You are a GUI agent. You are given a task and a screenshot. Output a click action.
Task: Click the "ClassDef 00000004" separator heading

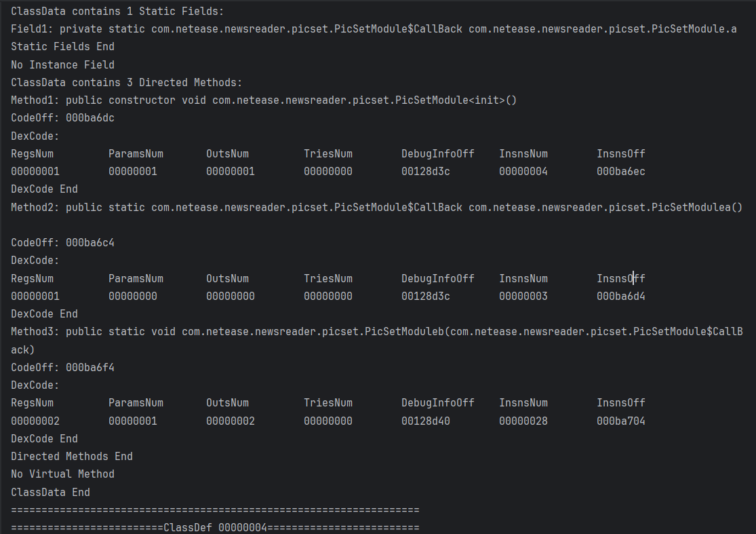215,527
